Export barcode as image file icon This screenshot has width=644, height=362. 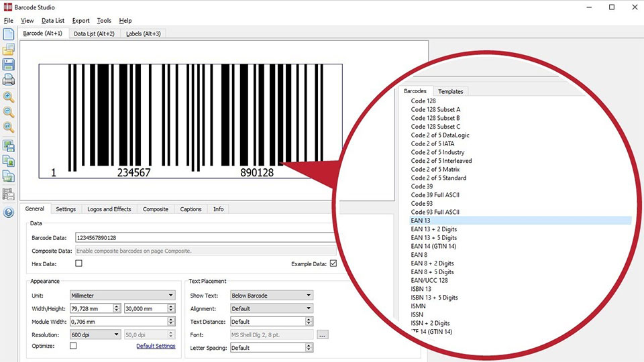click(x=8, y=145)
